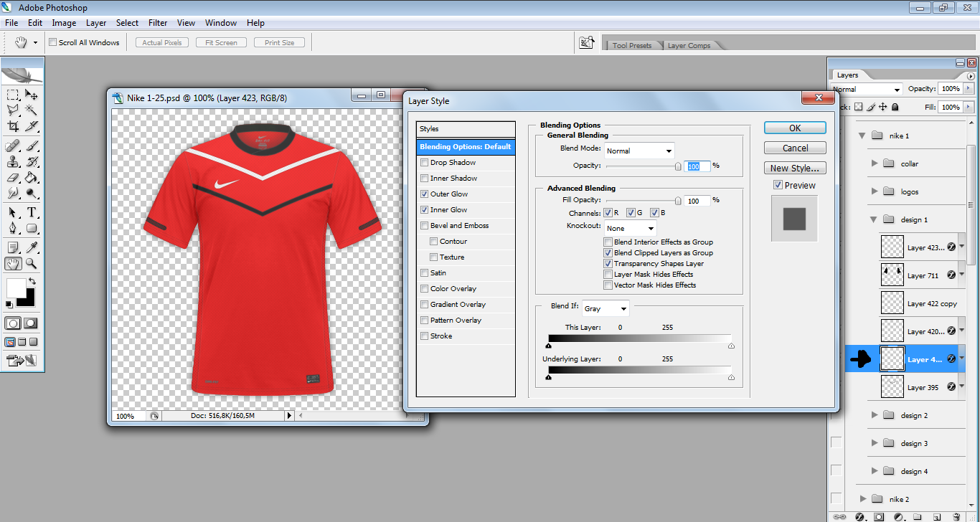Switch to the Layer Comps tab
This screenshot has height=522, width=980.
pyautogui.click(x=689, y=45)
